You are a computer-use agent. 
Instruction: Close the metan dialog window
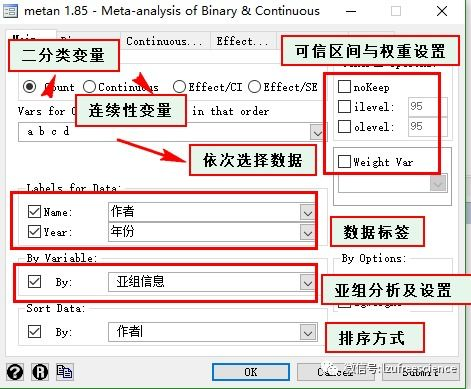click(442, 11)
